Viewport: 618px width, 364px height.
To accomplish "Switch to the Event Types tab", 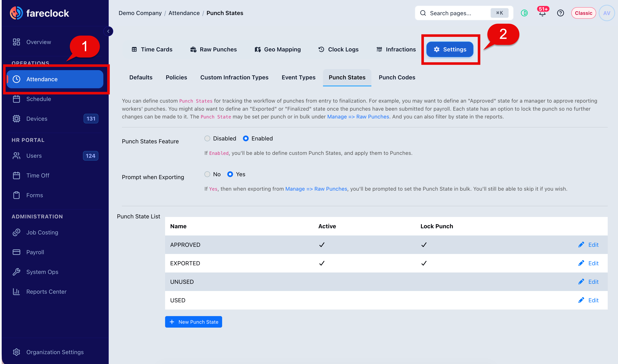I will point(298,78).
